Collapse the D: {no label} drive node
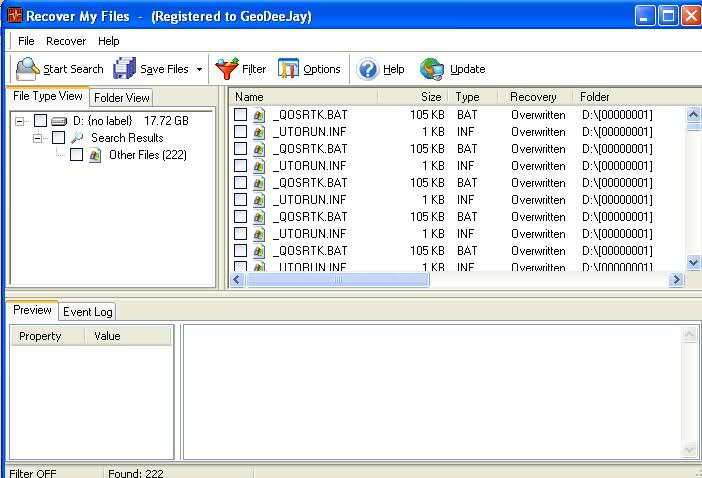Image resolution: width=702 pixels, height=478 pixels. 20,121
